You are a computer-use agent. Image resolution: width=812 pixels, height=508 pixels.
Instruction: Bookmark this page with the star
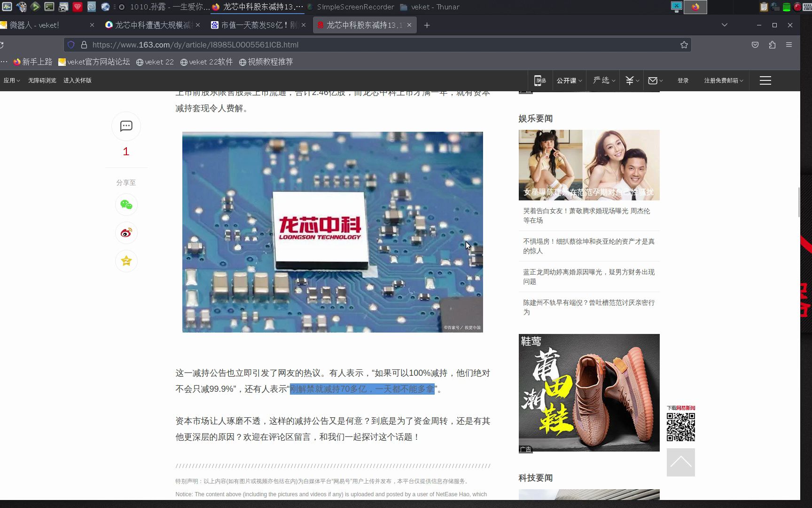[x=684, y=45]
